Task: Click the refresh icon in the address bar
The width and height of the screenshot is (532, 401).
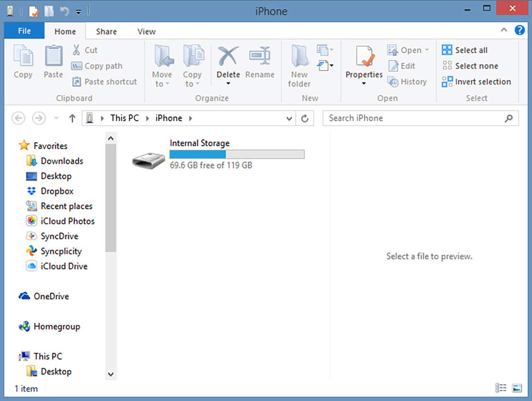Action: [304, 118]
